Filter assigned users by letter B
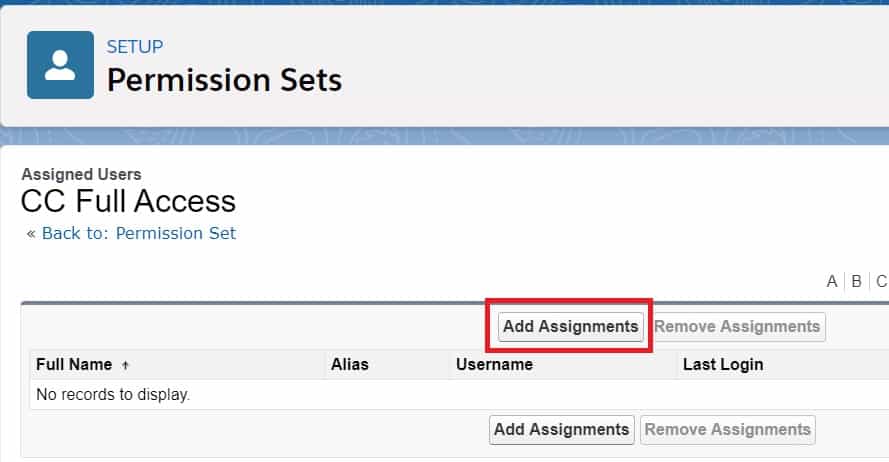 coord(857,281)
